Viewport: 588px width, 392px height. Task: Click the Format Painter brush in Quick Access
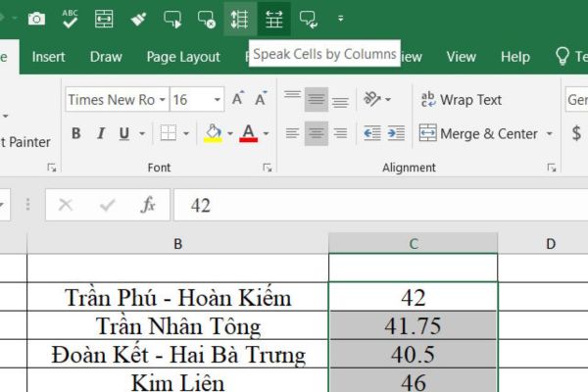(138, 19)
